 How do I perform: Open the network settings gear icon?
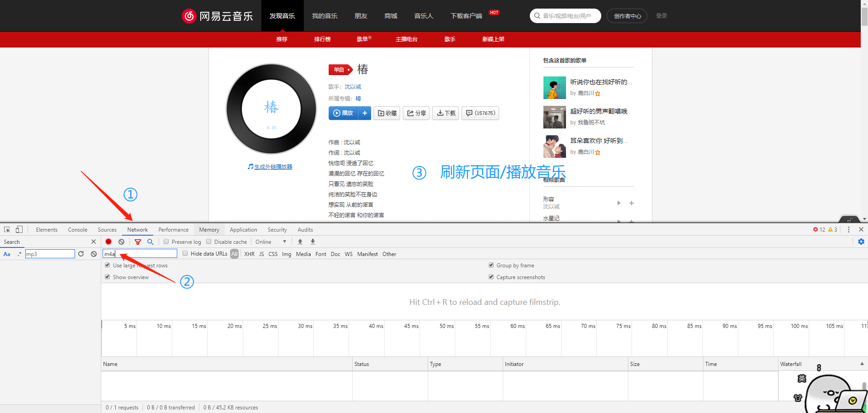(x=861, y=242)
